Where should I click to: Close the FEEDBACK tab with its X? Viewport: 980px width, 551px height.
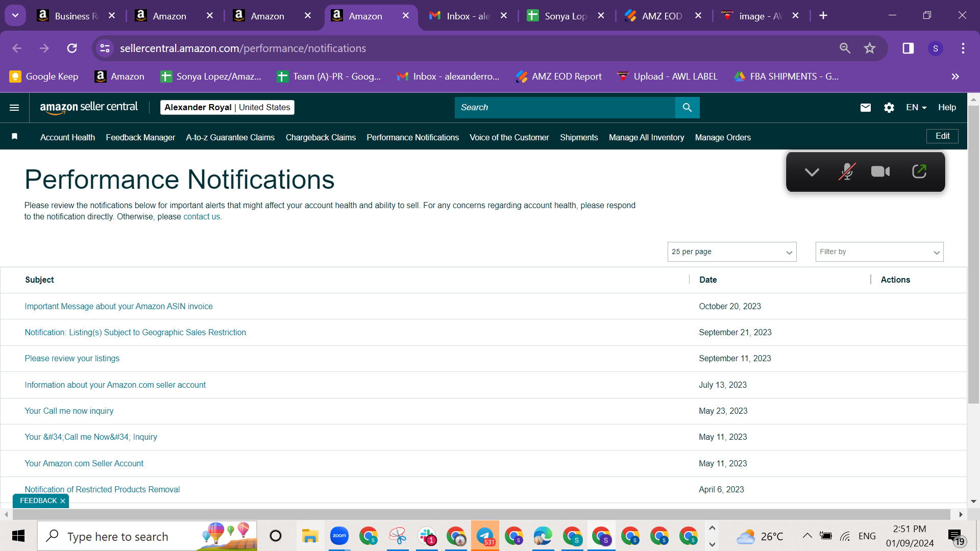point(63,501)
